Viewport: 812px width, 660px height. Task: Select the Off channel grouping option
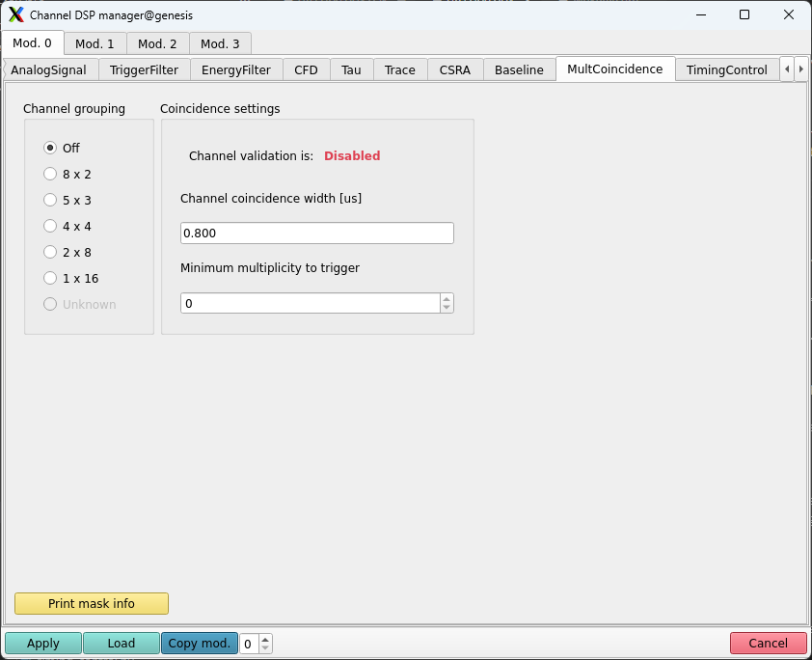[x=62, y=149]
